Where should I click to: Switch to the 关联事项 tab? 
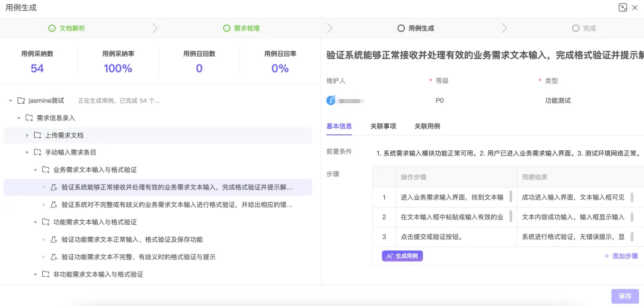(383, 126)
